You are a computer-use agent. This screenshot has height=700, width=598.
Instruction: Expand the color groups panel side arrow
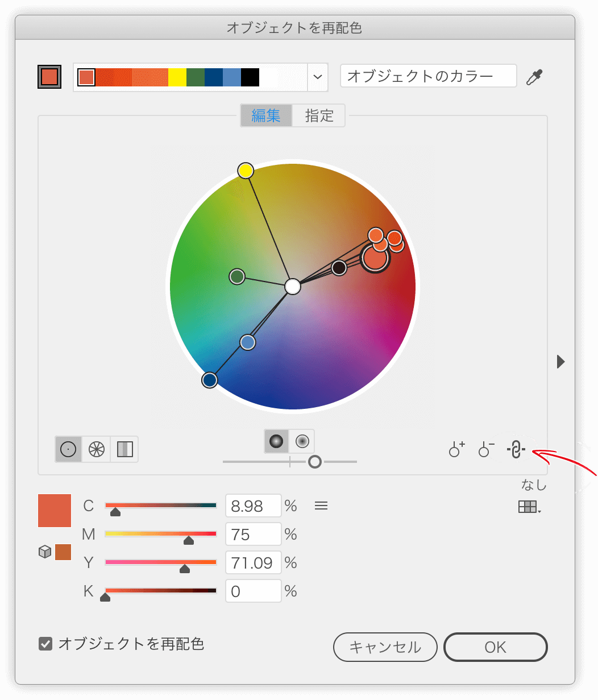click(561, 361)
